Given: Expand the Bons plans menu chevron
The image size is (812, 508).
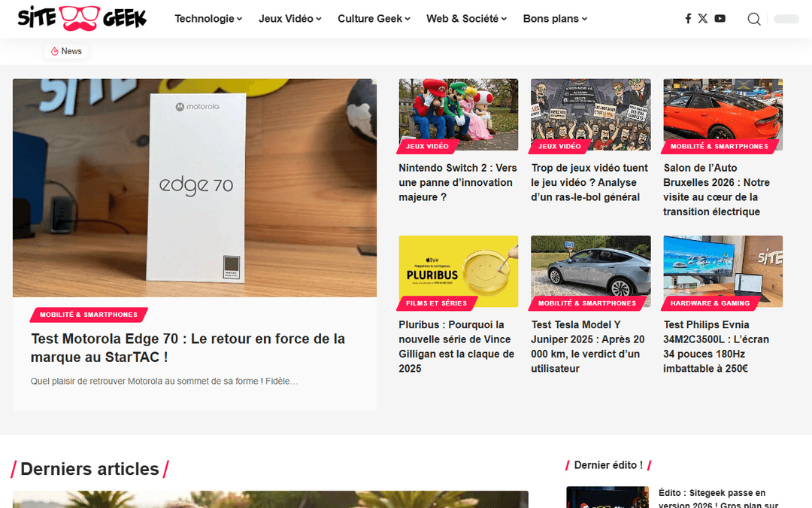Looking at the screenshot, I should (x=584, y=19).
